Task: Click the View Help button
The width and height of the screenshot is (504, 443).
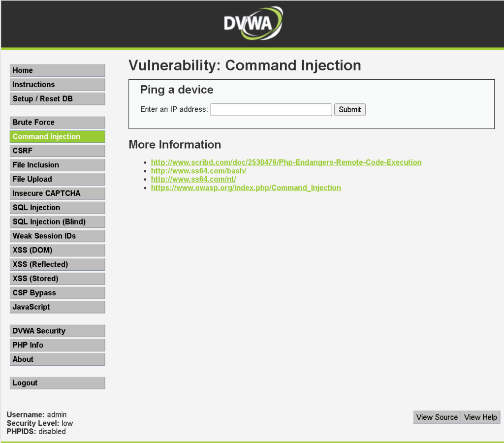Action: point(480,417)
